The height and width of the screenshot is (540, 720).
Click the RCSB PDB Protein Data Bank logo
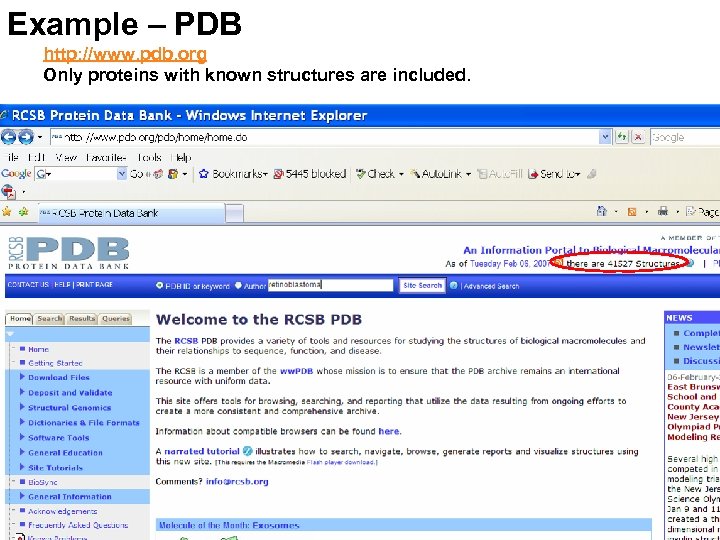coord(69,253)
